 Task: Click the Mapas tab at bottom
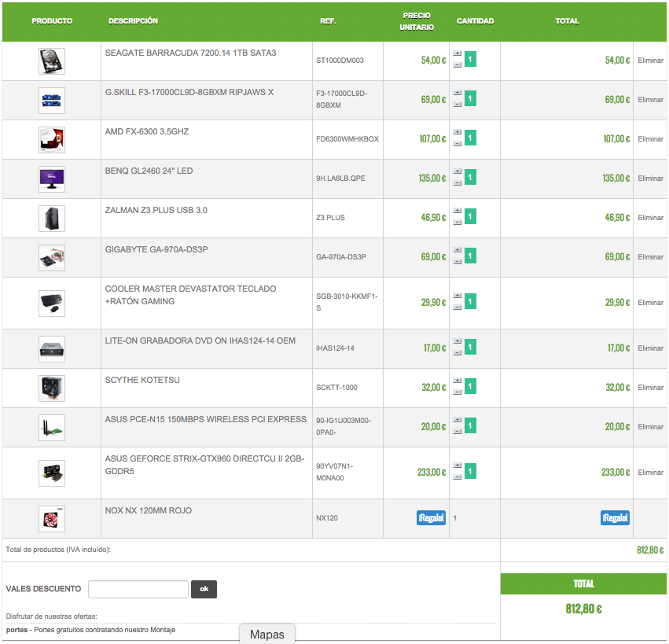point(267,635)
